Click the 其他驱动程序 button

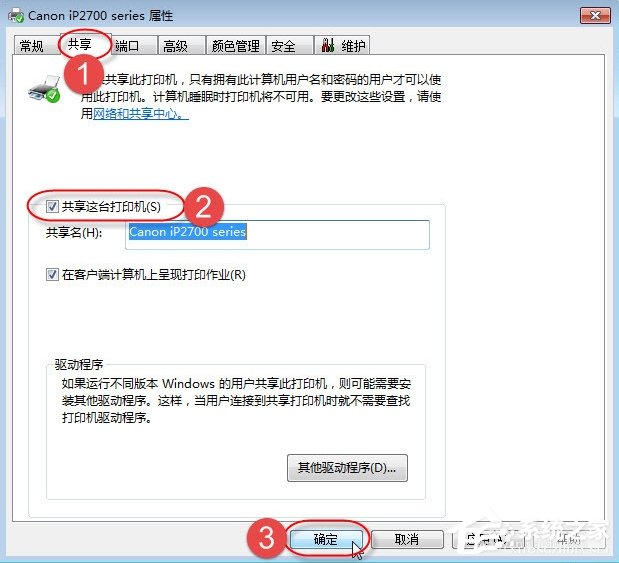(x=347, y=467)
